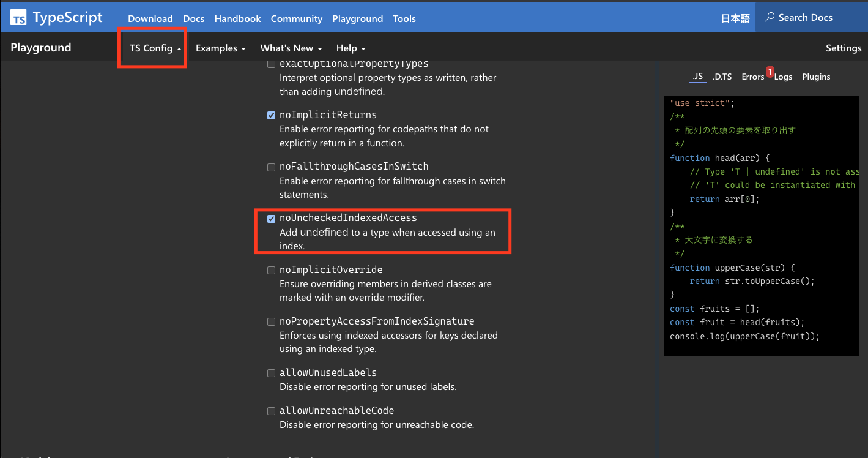The height and width of the screenshot is (458, 868).
Task: Open the error count badge on Errors
Action: click(770, 71)
